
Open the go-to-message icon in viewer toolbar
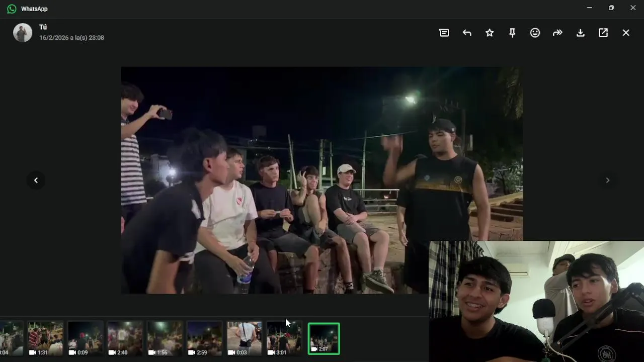pyautogui.click(x=444, y=33)
